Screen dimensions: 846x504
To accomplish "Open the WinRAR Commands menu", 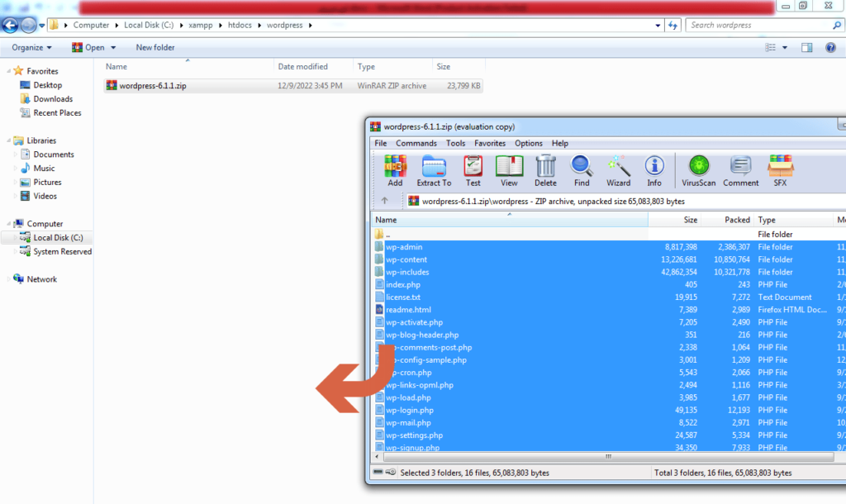I will pyautogui.click(x=416, y=143).
